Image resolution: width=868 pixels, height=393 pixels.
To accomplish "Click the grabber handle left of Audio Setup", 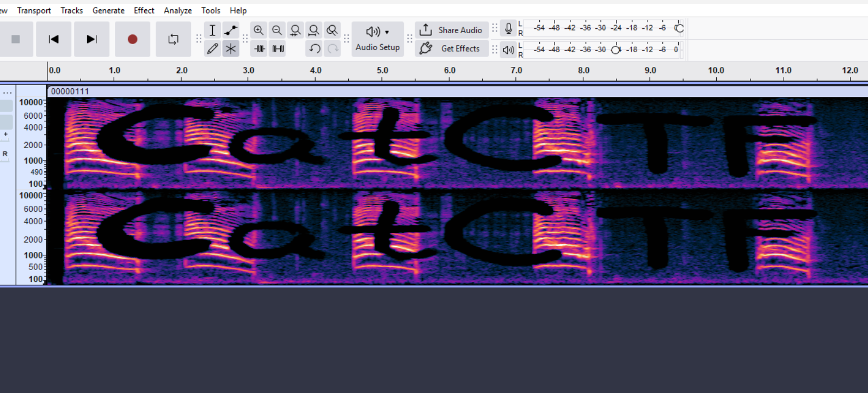I will coord(347,39).
